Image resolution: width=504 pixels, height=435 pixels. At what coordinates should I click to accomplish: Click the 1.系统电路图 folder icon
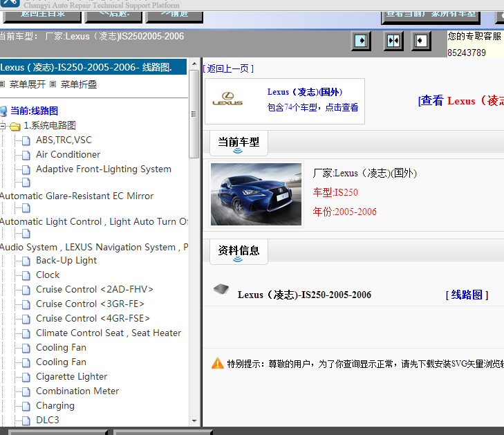click(x=15, y=127)
